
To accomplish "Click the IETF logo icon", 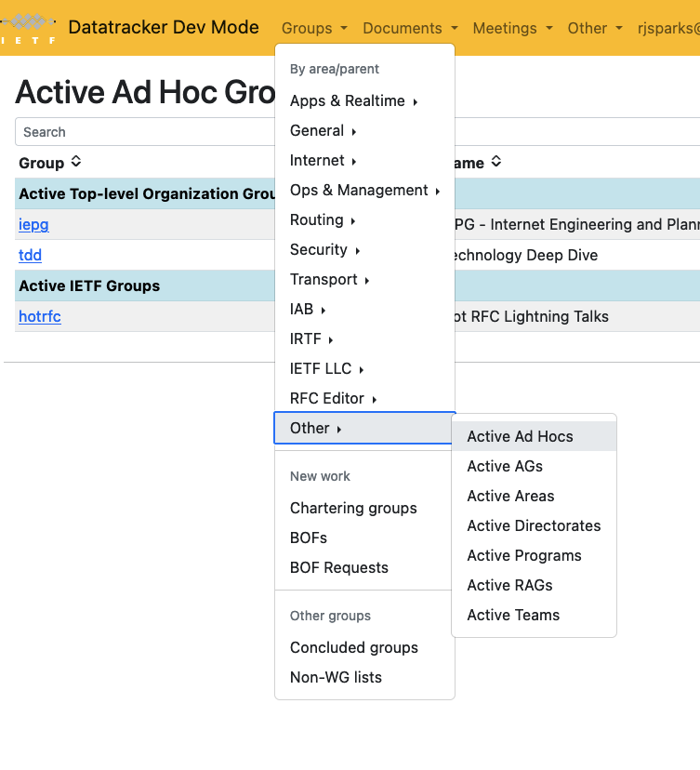I will pyautogui.click(x=28, y=29).
